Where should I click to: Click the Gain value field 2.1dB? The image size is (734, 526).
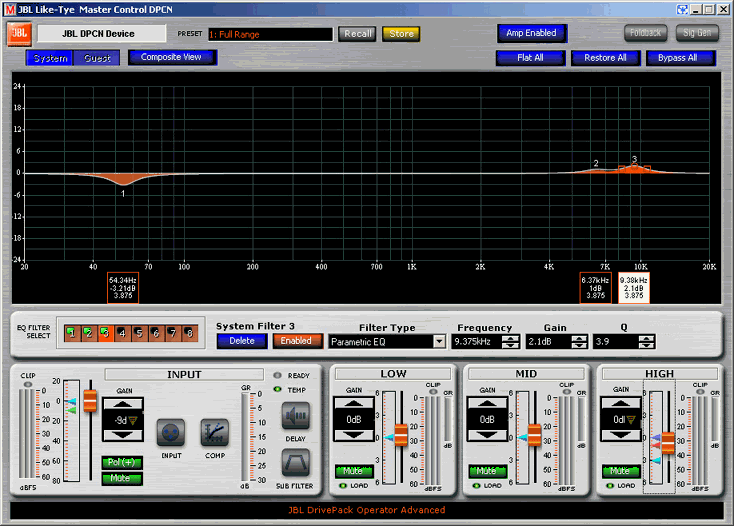point(549,342)
